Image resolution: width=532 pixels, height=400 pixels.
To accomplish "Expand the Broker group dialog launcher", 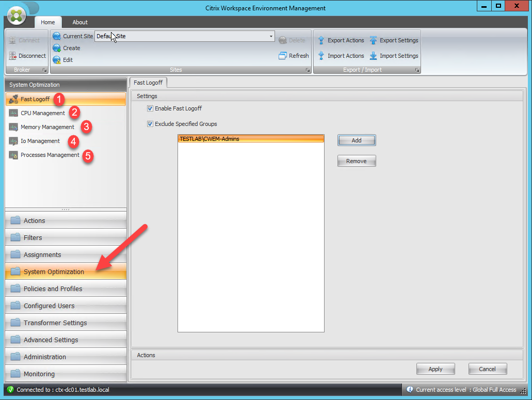I will pos(44,70).
